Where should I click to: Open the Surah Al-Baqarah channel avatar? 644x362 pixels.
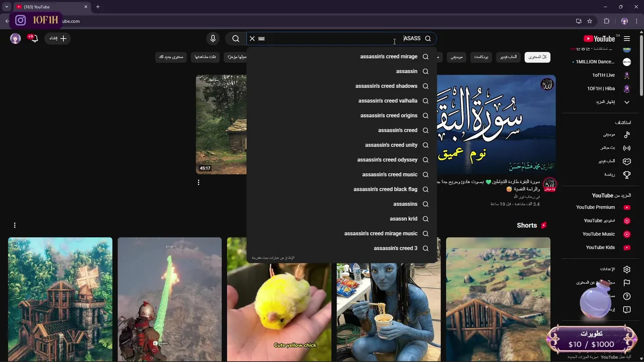click(549, 184)
